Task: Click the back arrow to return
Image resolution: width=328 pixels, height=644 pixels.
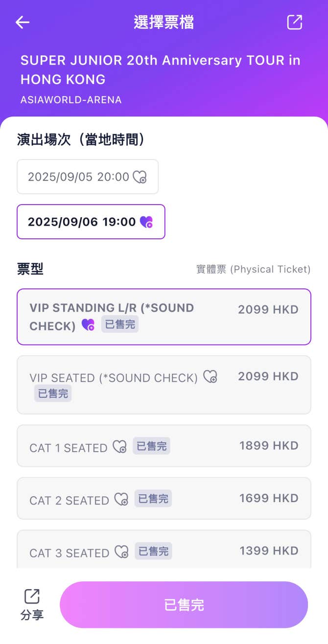Action: click(22, 23)
